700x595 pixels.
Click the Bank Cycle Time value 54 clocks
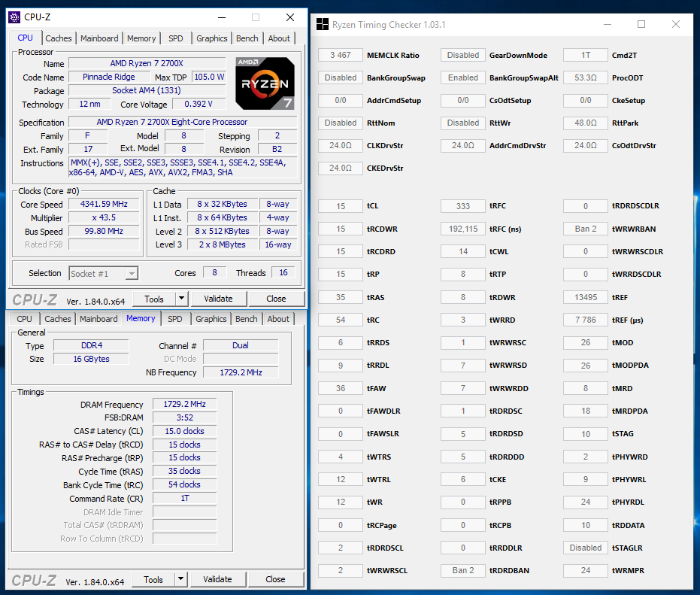[x=184, y=484]
